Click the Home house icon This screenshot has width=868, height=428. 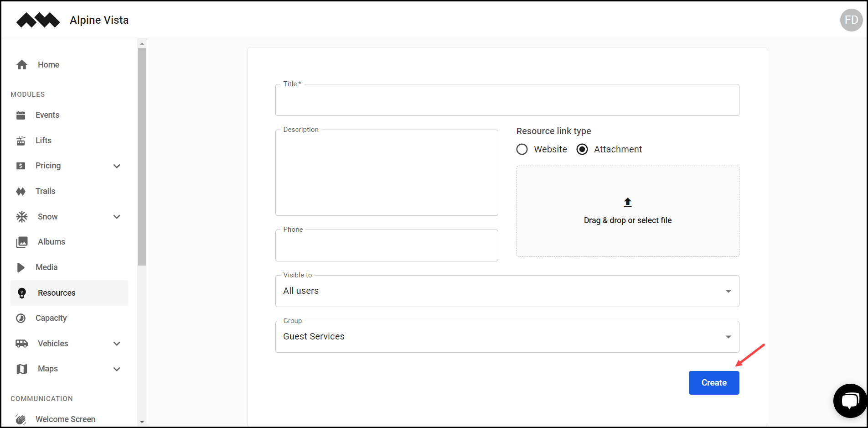click(x=22, y=65)
